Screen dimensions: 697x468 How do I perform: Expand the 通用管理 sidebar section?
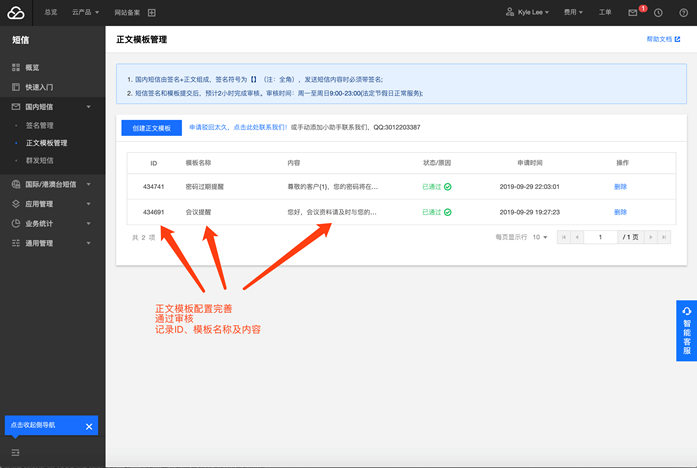coord(52,243)
